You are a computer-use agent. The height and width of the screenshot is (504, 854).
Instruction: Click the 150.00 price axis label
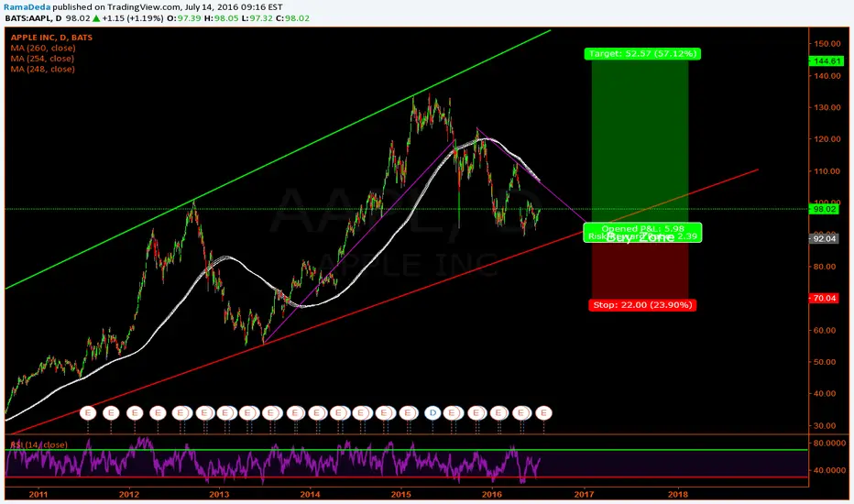pyautogui.click(x=827, y=44)
